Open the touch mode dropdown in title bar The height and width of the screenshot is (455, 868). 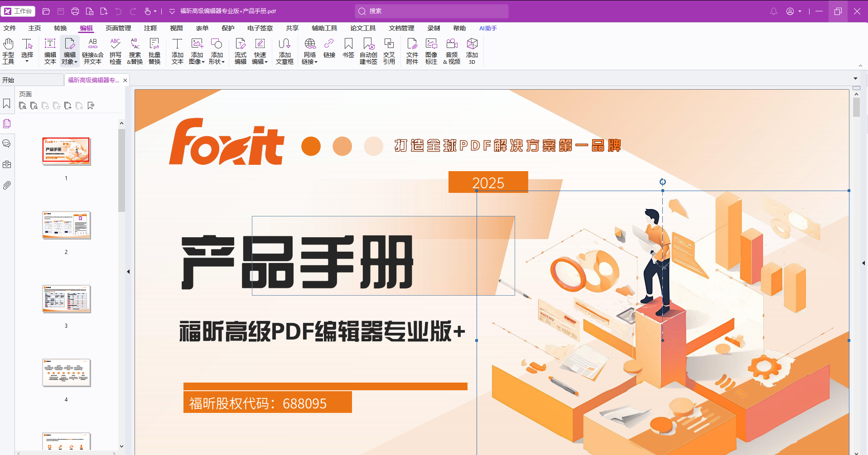tap(155, 11)
